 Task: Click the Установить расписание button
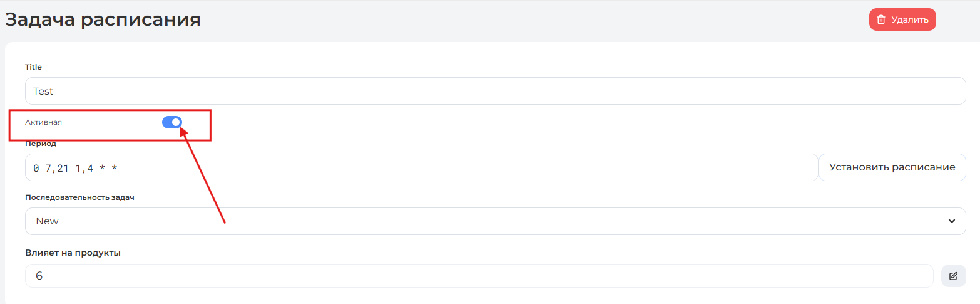[892, 167]
